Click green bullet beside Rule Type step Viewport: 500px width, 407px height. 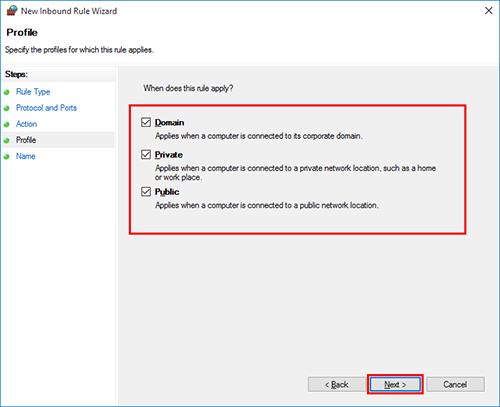point(7,92)
